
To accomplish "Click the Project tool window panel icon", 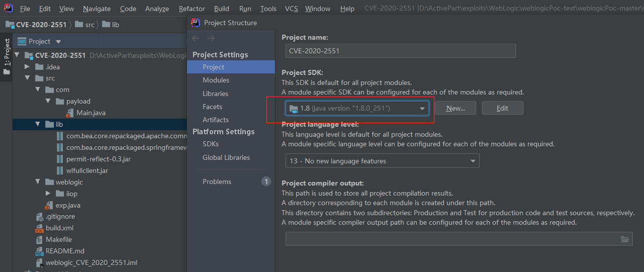I will coord(22,42).
